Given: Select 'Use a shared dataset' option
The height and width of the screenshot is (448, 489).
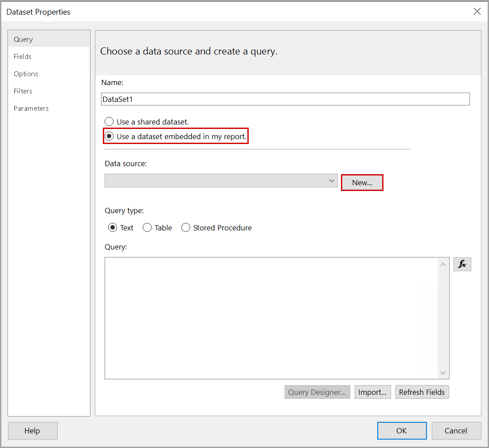Looking at the screenshot, I should [109, 121].
